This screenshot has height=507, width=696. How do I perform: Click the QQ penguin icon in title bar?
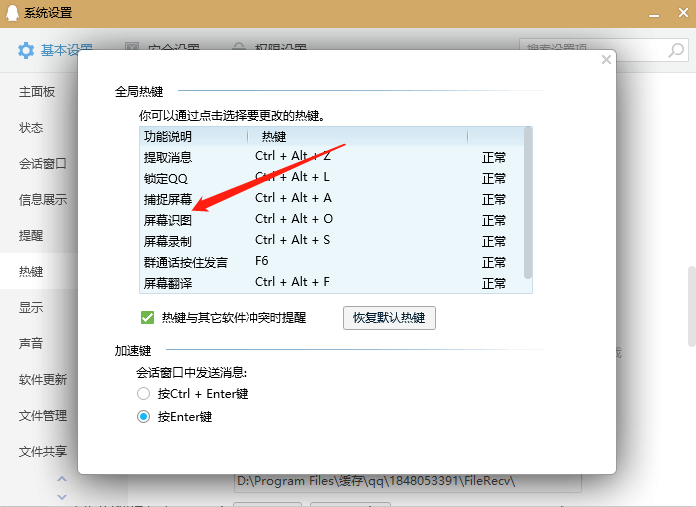[11, 14]
